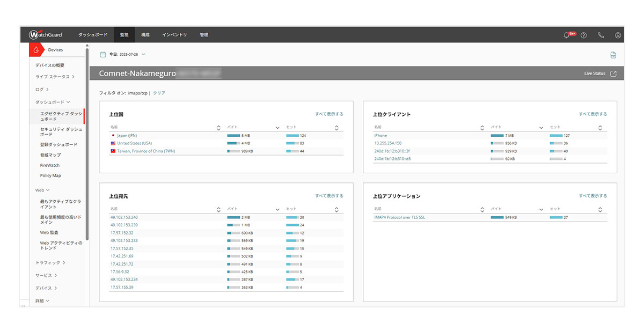
Task: Clear the imaps/tcp filter with クリア
Action: [x=159, y=93]
